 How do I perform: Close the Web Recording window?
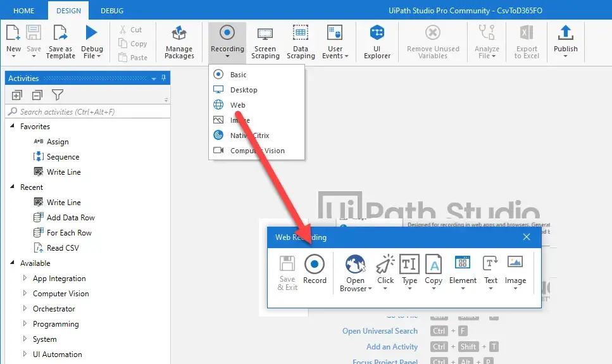526,237
